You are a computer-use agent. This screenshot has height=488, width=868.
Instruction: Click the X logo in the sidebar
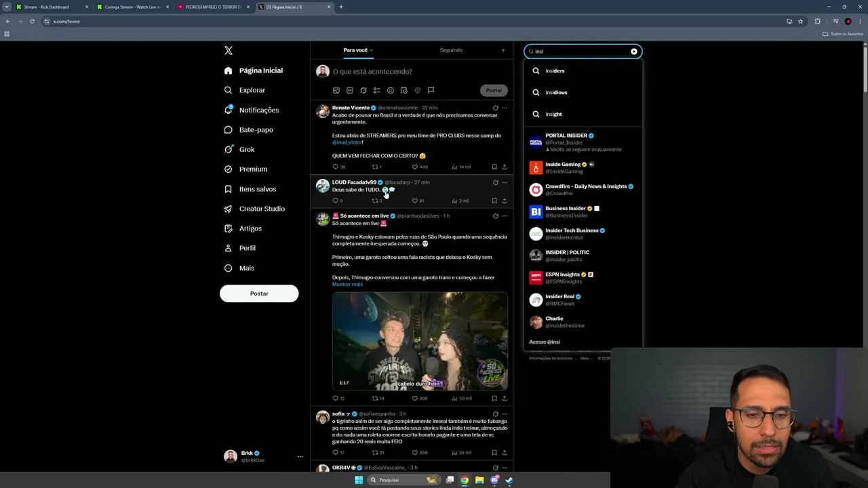229,51
